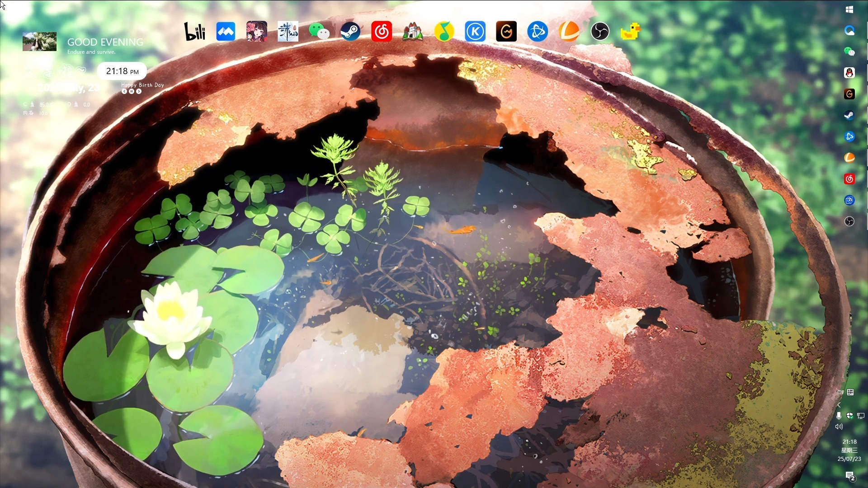Click the D盘 disk usage readout
868x488 pixels.
(78, 104)
